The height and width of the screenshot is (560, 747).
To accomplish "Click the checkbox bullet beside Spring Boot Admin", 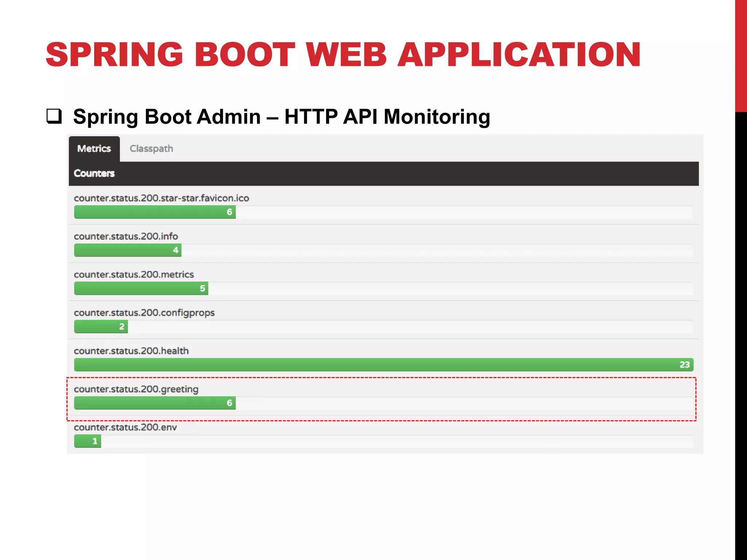I will 54,116.
